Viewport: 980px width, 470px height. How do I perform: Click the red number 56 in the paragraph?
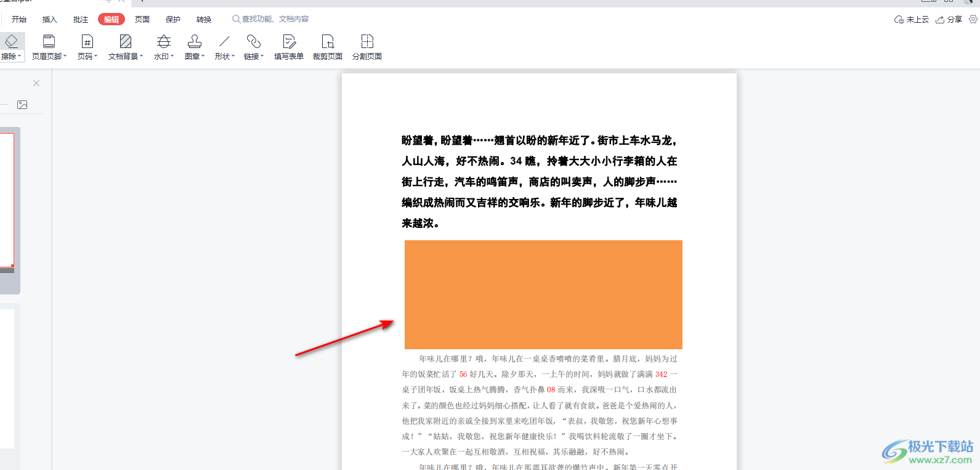point(463,374)
